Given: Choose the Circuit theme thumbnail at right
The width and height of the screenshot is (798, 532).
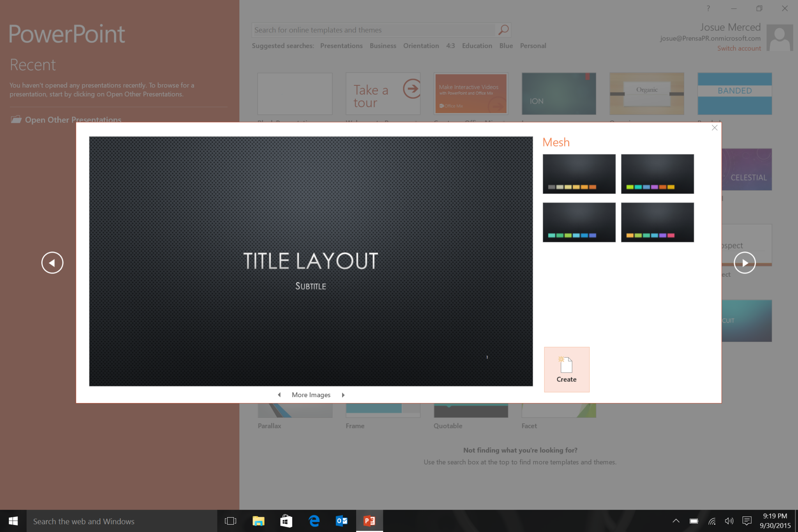Looking at the screenshot, I should (747, 321).
